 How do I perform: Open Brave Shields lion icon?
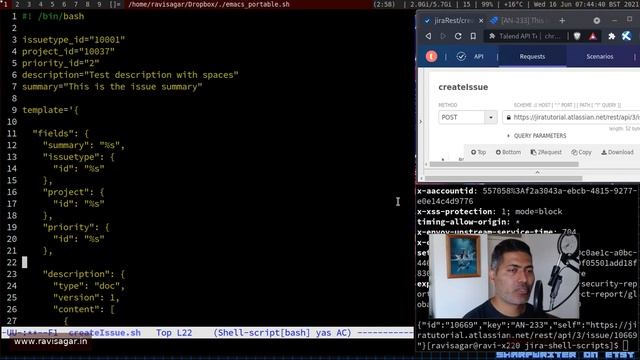click(577, 36)
